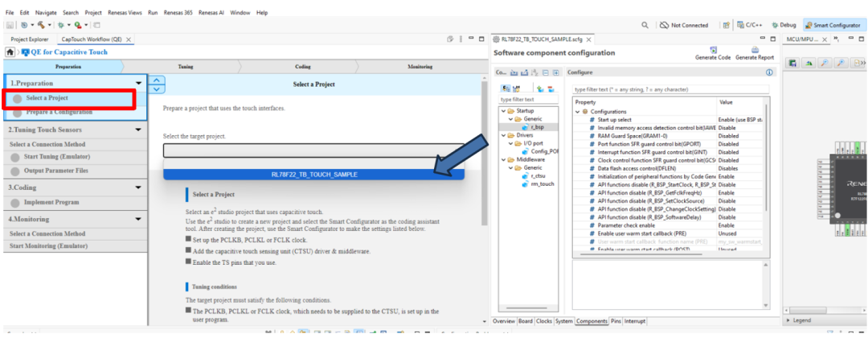Collapse the 1.Preparation section
868x338 pixels.
139,83
